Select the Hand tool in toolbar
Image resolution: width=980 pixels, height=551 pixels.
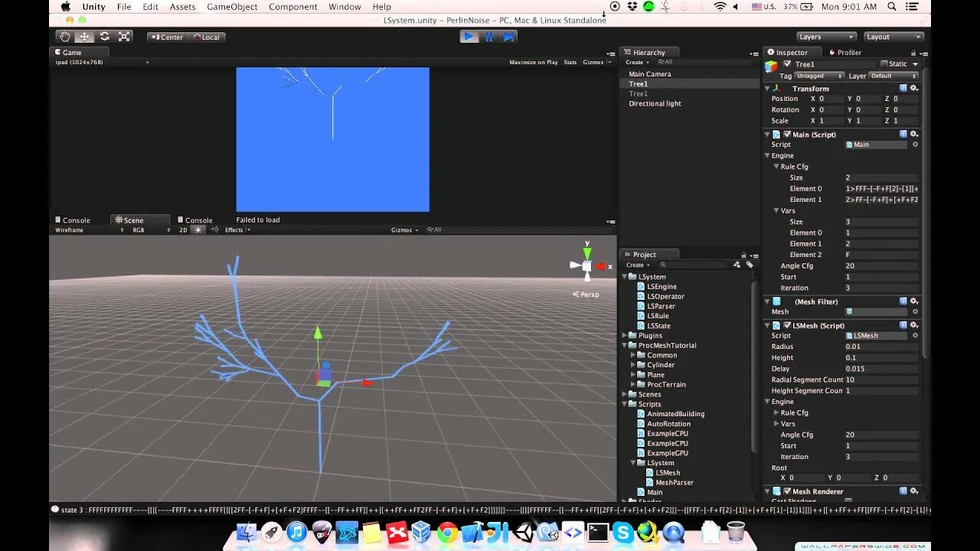66,37
